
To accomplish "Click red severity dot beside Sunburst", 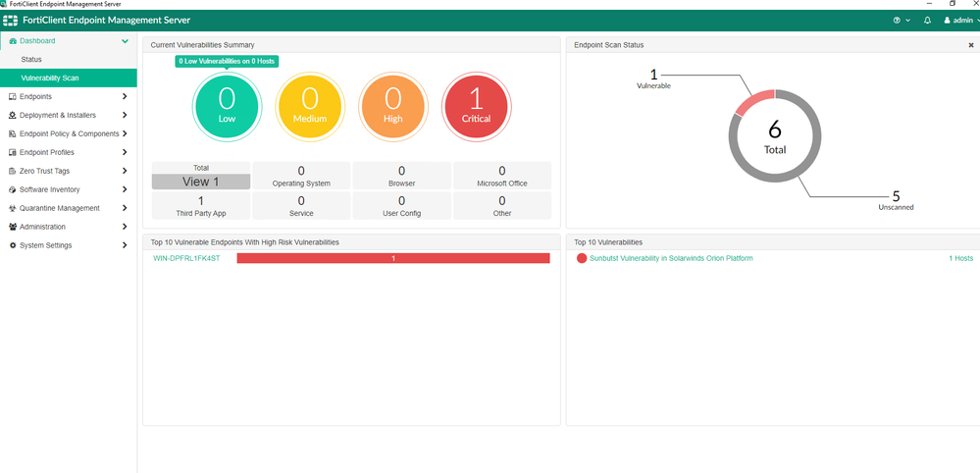I will pos(582,258).
